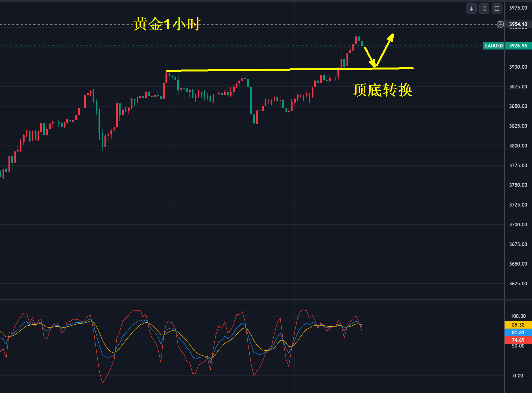Screen dimensions: 532x393
Task: Select the 黄金1小时 title text
Action: pyautogui.click(x=167, y=24)
